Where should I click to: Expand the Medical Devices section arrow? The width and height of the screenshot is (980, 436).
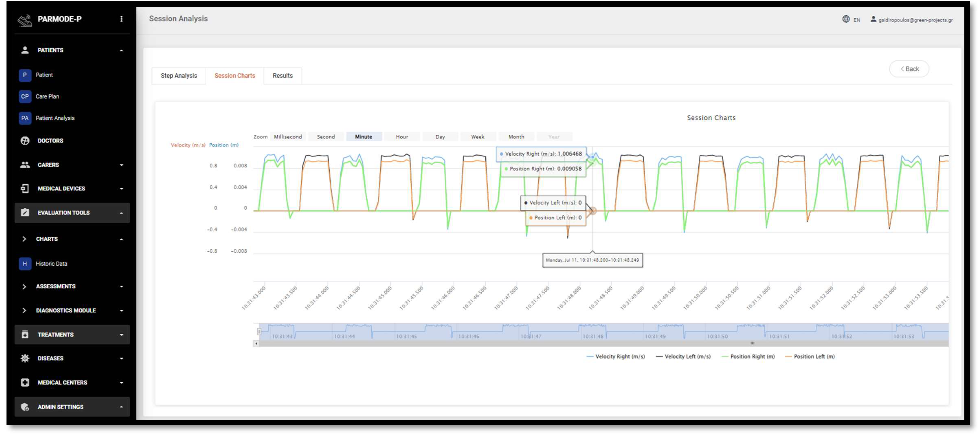[121, 189]
